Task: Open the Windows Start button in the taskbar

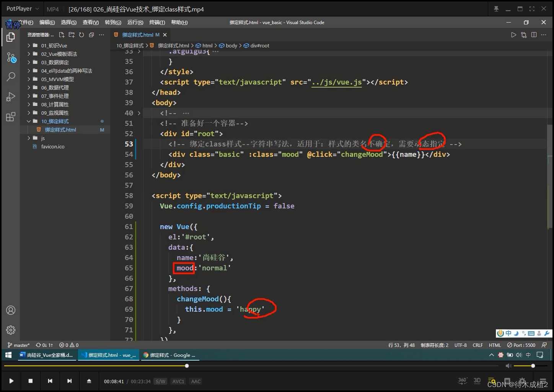Action: pyautogui.click(x=8, y=355)
